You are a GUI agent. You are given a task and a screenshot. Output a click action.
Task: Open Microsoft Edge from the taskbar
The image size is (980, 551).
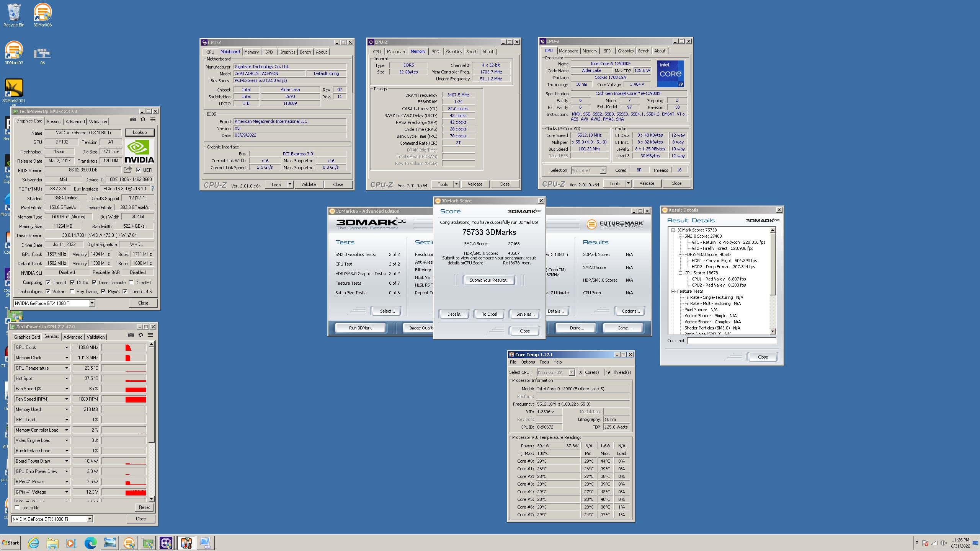coord(90,543)
